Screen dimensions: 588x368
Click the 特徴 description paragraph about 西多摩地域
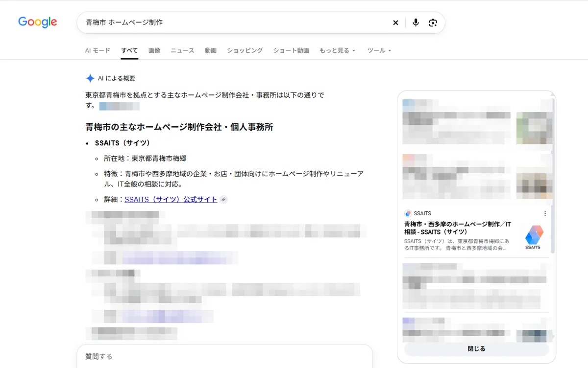tap(234, 179)
